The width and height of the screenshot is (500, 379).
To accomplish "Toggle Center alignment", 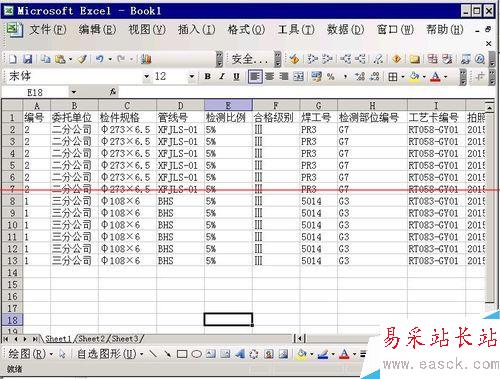I will (x=269, y=77).
